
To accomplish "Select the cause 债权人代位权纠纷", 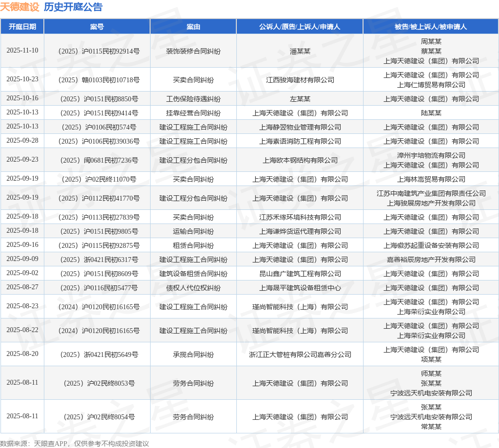I will [x=193, y=288].
